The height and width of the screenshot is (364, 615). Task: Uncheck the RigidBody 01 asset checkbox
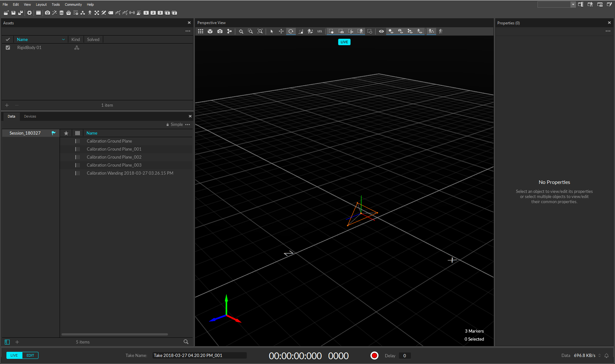[8, 47]
